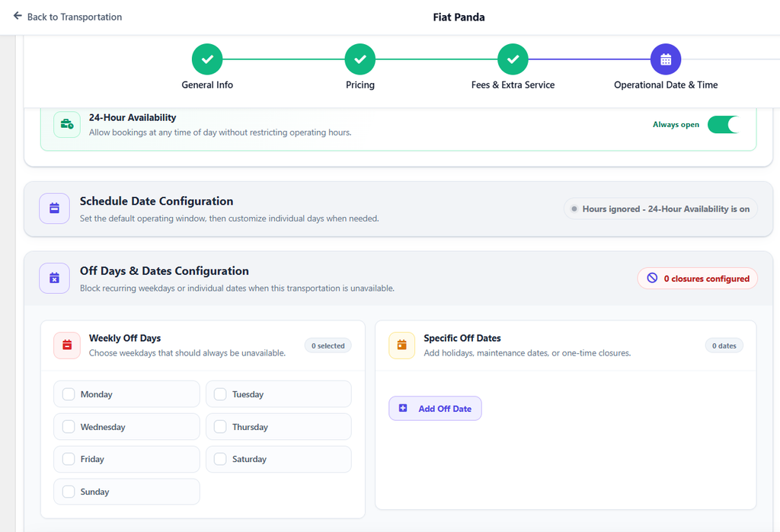Go to the General Info step label
780x532 pixels.
point(207,85)
